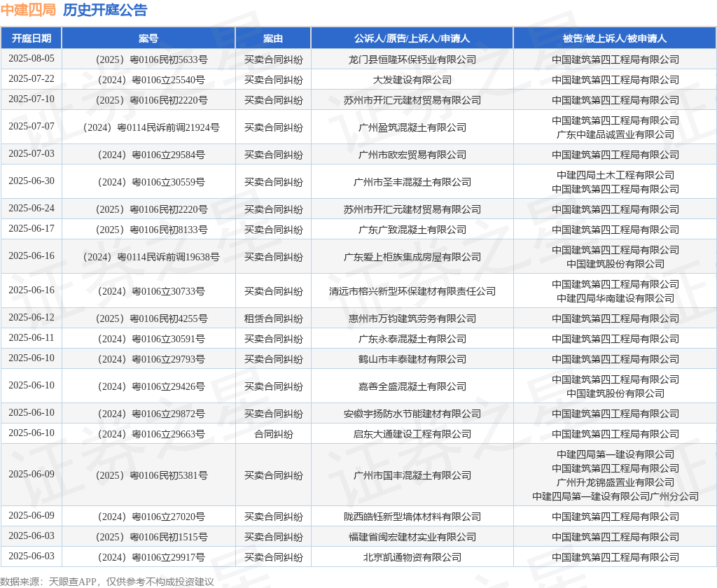Viewport: 717px width, 588px height.
Task: Click plaintiff 陇西皓钰新型墙体材料有限公司
Action: (412, 517)
